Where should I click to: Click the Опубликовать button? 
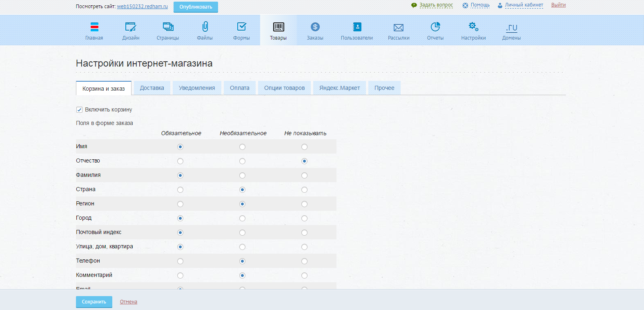[196, 7]
